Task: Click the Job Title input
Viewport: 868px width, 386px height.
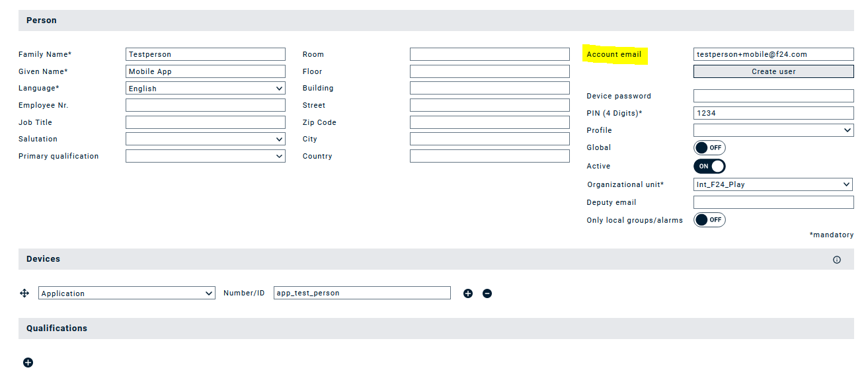Action: pyautogui.click(x=206, y=122)
